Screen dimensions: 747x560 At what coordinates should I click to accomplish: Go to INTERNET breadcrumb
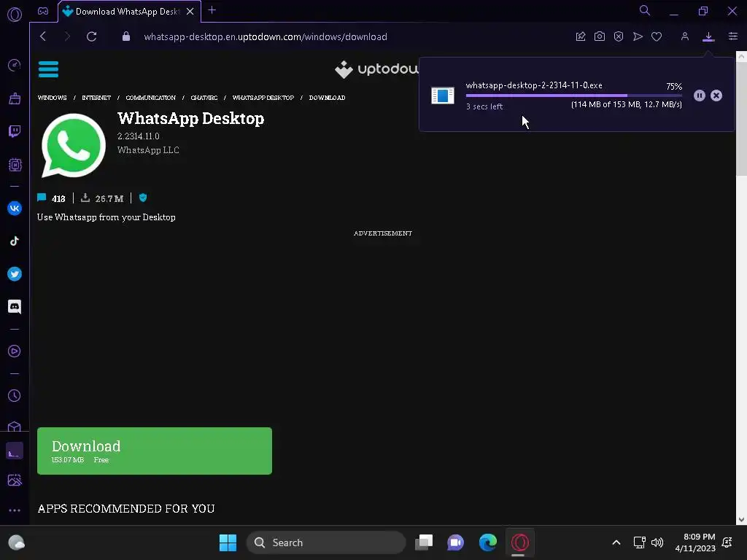(x=96, y=98)
